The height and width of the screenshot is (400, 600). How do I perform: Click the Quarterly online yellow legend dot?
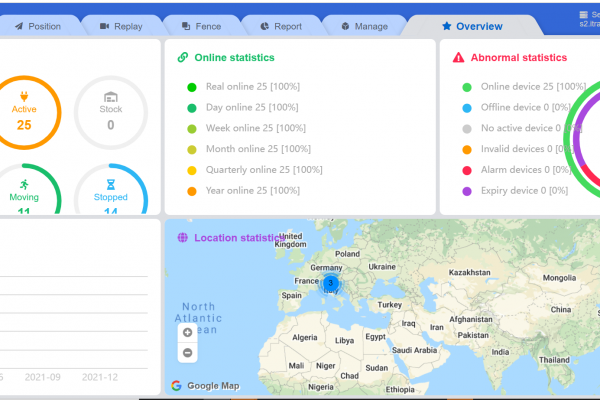[192, 171]
